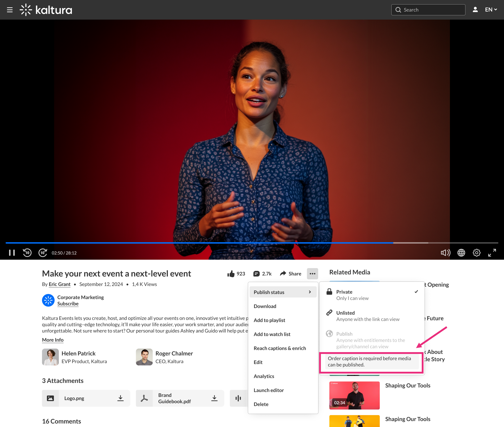504x427 pixels.
Task: Rewind video 10 seconds
Action: click(27, 253)
